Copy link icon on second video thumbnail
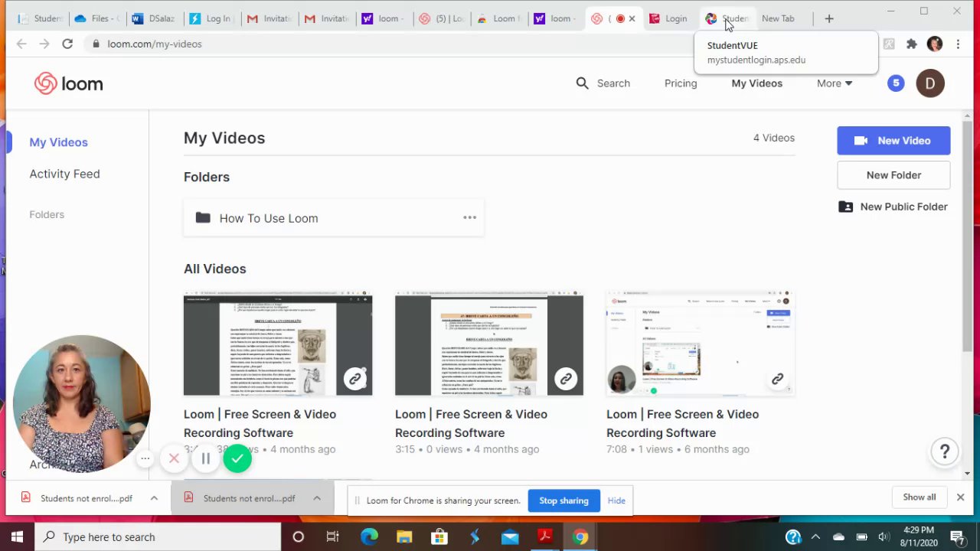The height and width of the screenshot is (551, 980). [566, 378]
